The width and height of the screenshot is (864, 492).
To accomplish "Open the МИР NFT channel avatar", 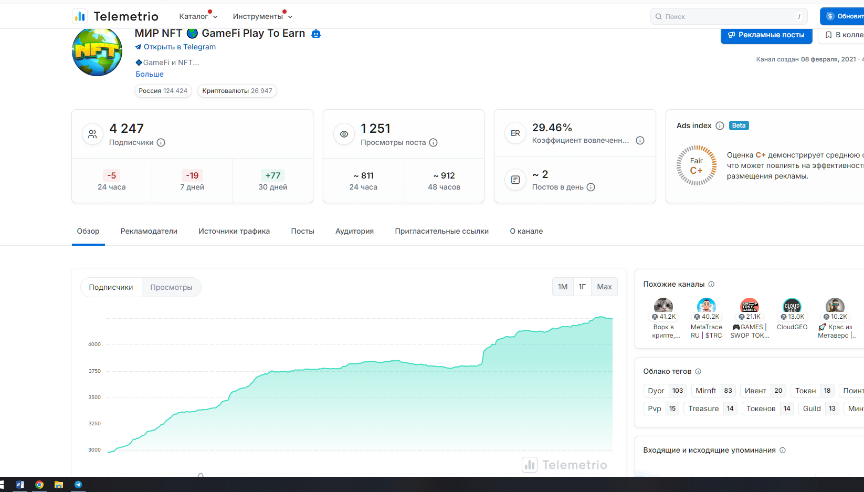I will pos(98,51).
